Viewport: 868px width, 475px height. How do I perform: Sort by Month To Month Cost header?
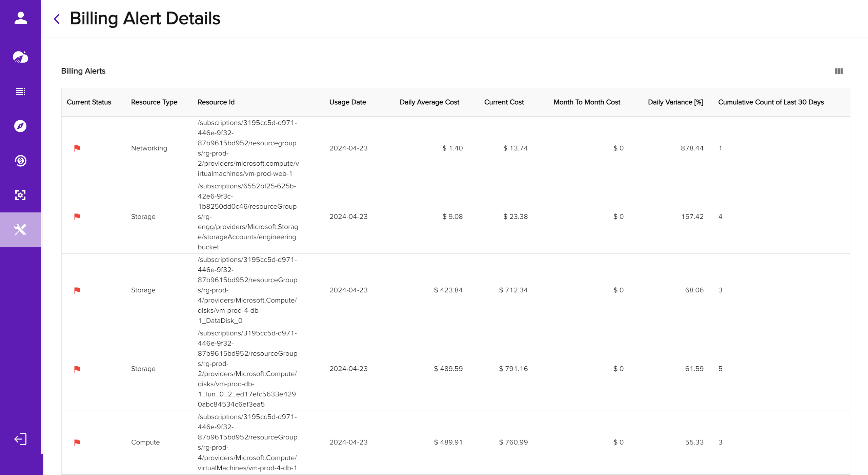(x=586, y=102)
